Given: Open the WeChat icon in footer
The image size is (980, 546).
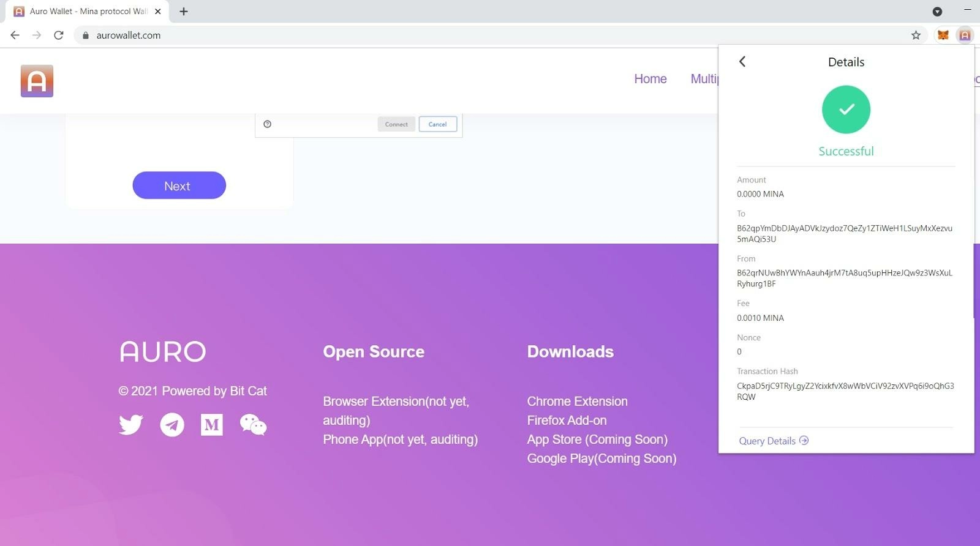Looking at the screenshot, I should [253, 424].
